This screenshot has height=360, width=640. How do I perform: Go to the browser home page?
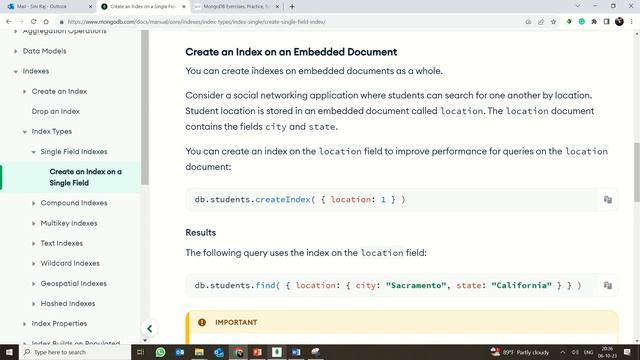pos(46,22)
